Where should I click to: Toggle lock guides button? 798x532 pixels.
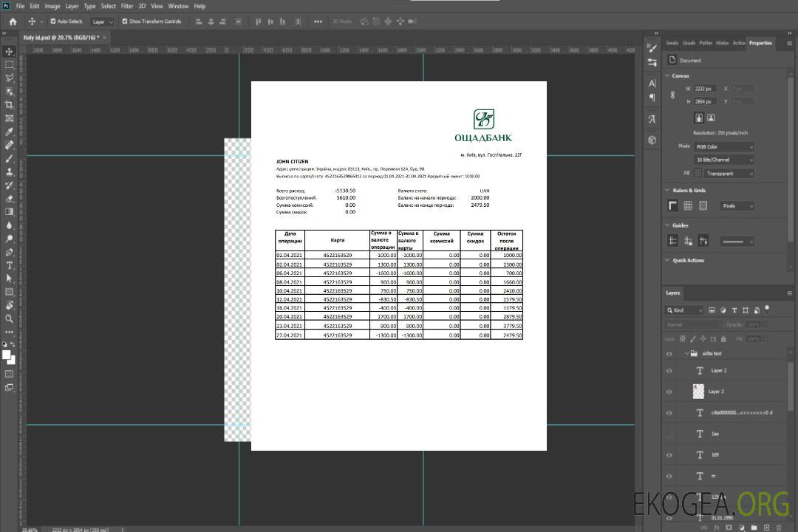(x=688, y=241)
